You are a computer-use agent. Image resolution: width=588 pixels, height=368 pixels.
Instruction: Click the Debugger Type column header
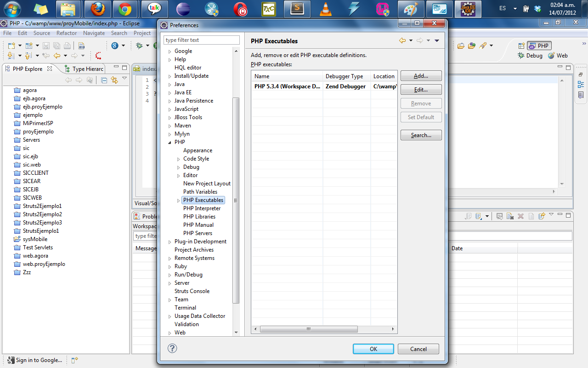click(347, 76)
